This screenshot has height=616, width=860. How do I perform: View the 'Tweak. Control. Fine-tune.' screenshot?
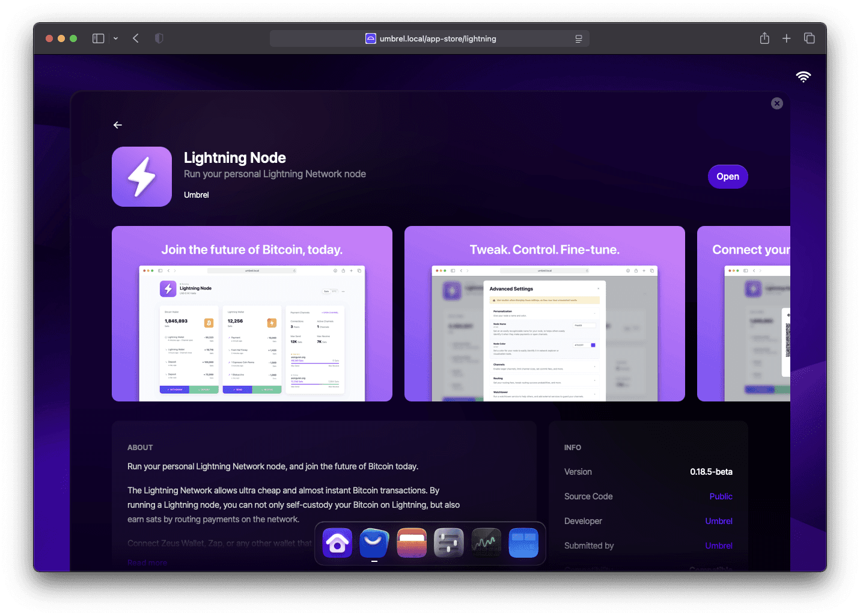[544, 314]
